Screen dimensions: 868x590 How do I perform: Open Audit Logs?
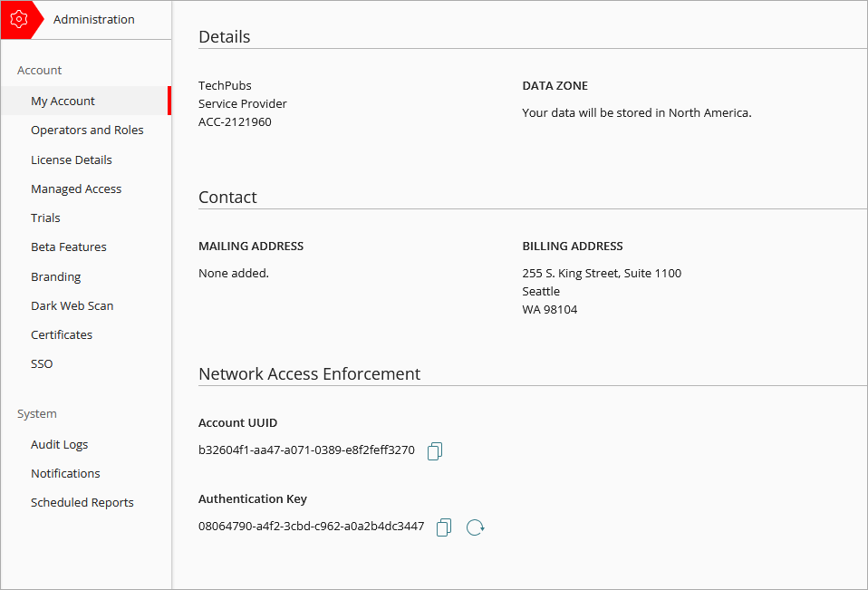59,444
